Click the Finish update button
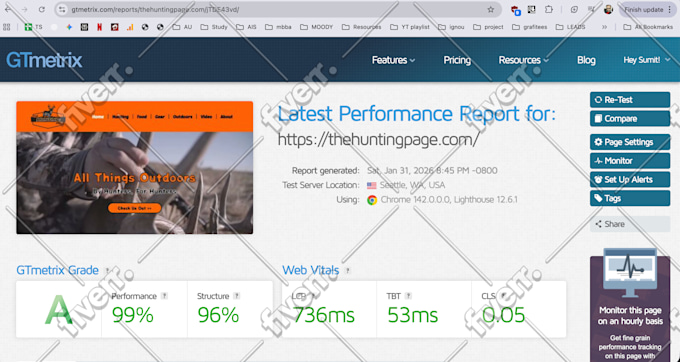Image resolution: width=680 pixels, height=362 pixels. 648,10
